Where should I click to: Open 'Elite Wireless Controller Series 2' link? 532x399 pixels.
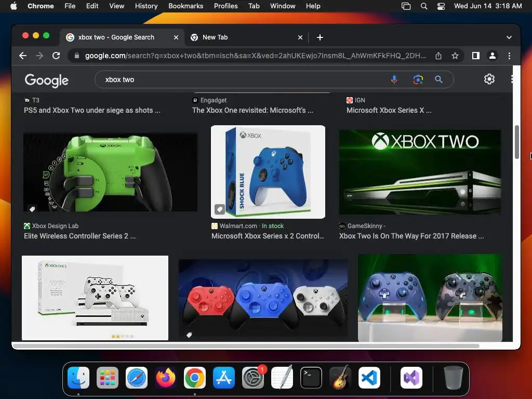pos(79,236)
